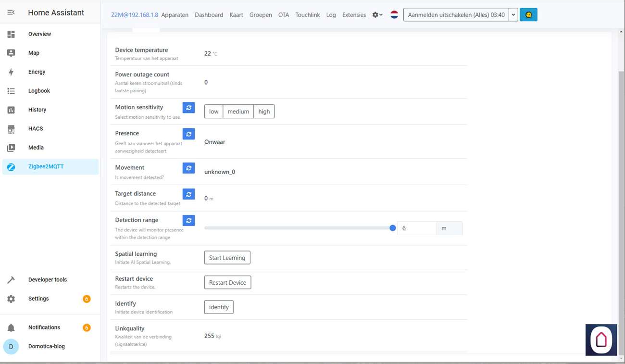The height and width of the screenshot is (364, 625).
Task: Set motion sensitivity to low
Action: [x=213, y=112]
